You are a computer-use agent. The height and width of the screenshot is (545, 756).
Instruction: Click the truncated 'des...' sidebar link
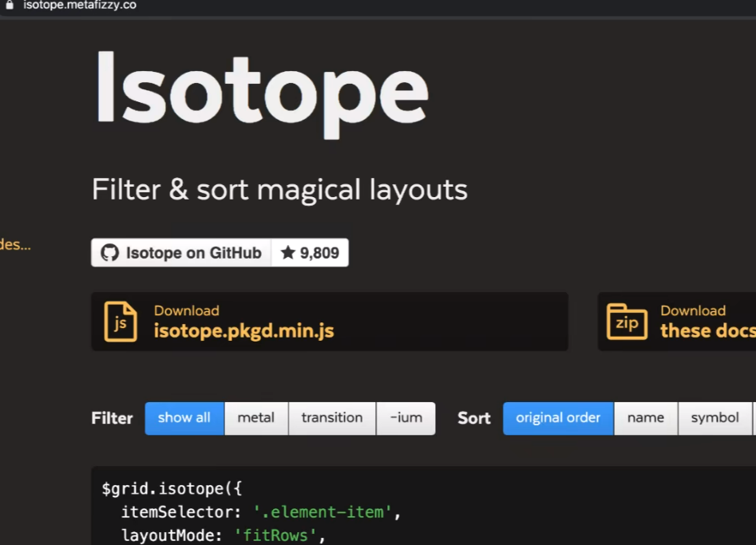point(15,244)
